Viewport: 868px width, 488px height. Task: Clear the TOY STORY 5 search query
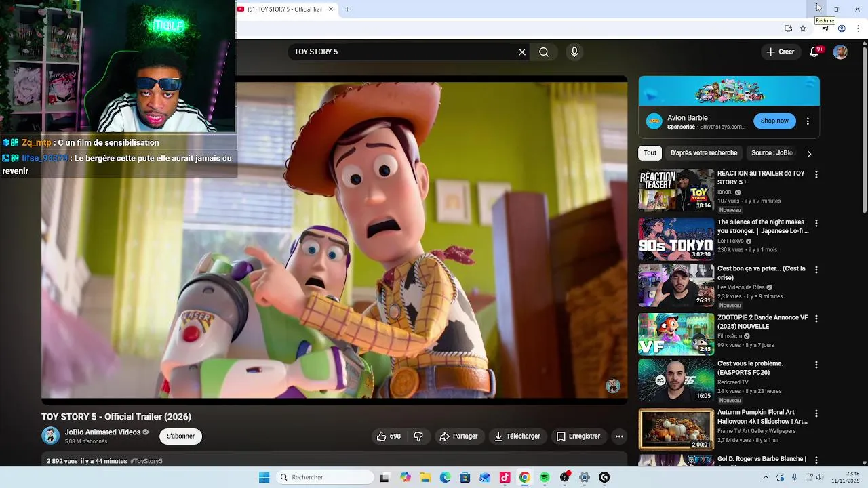(522, 52)
